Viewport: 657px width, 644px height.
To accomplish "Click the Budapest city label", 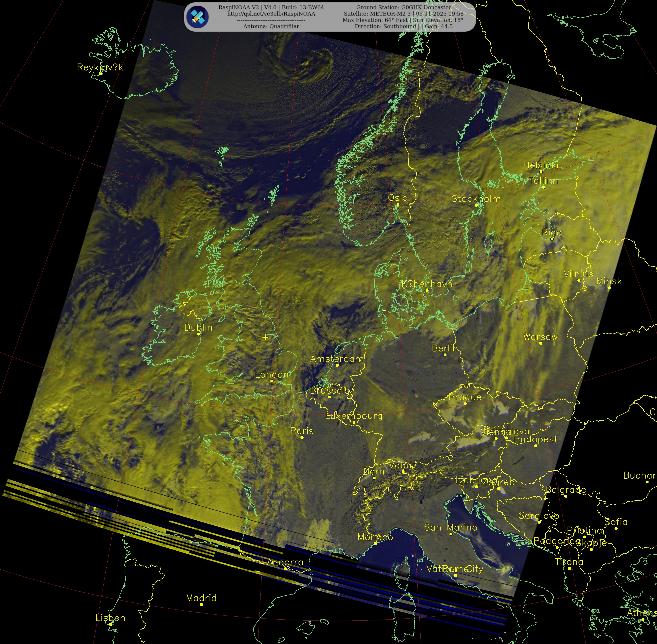I will (536, 439).
